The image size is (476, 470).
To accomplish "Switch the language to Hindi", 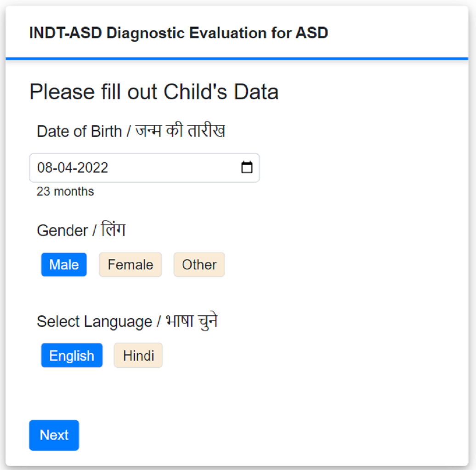I will tap(138, 356).
